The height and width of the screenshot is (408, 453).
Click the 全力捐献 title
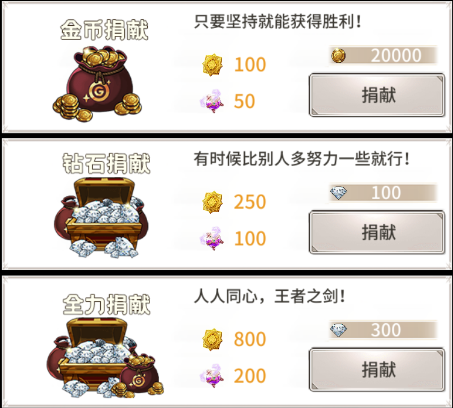click(x=106, y=304)
